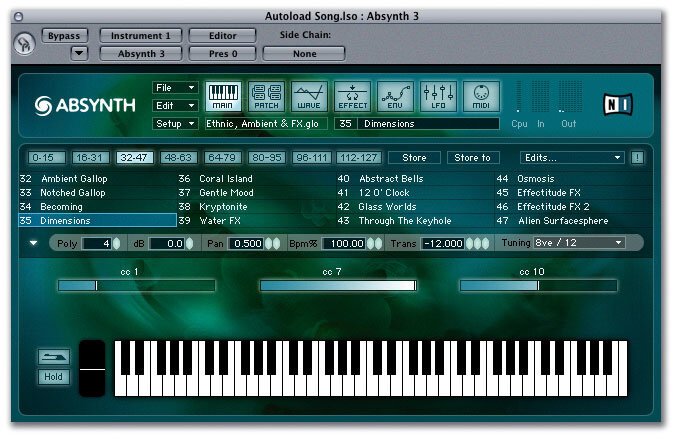Select the 80-95 preset bank tab
This screenshot has width=673, height=435.
[x=267, y=158]
